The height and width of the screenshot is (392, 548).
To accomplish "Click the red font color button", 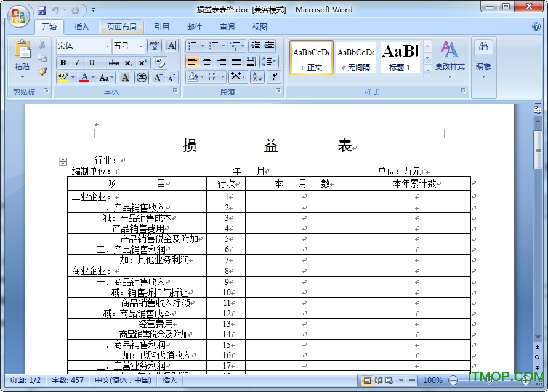I will click(84, 78).
